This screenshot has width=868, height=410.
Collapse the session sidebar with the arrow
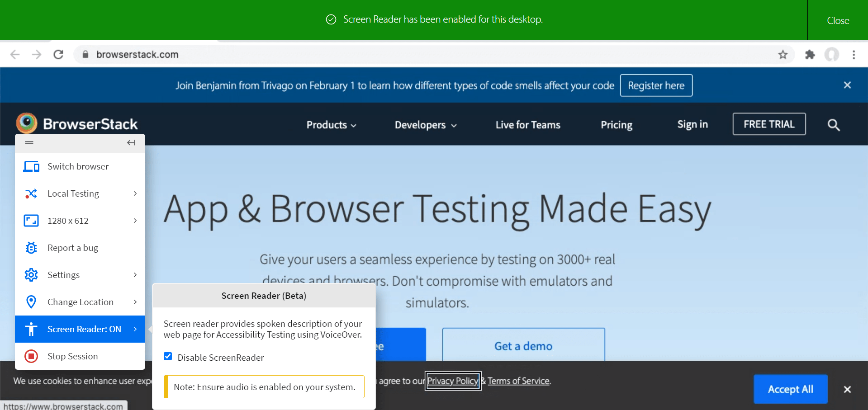(x=131, y=142)
